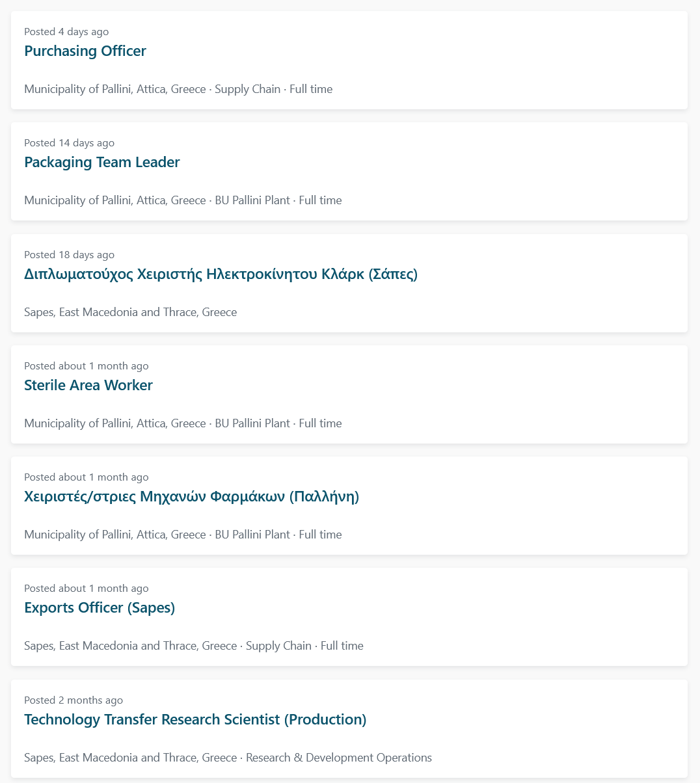Click the 'Posted 18 days ago' label
This screenshot has width=700, height=783.
coord(69,255)
